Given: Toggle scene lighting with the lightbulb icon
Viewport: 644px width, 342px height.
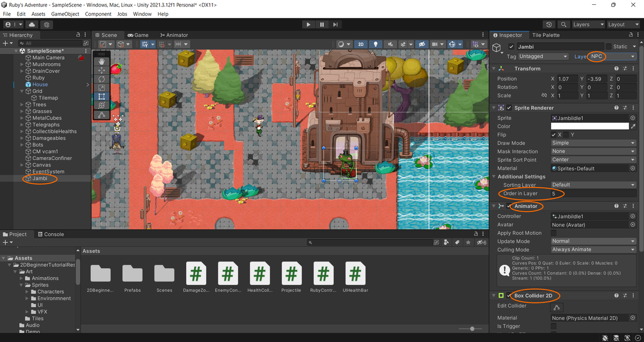Looking at the screenshot, I should (x=376, y=44).
